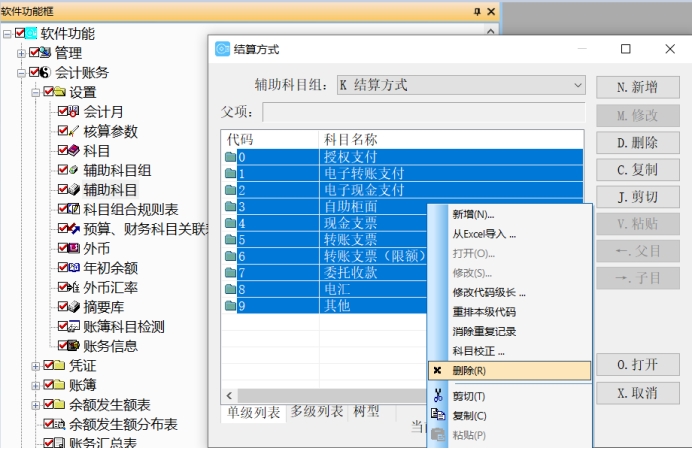Image resolution: width=692 pixels, height=449 pixels.
Task: Click the 年初余额 icon in tree
Action: [73, 268]
